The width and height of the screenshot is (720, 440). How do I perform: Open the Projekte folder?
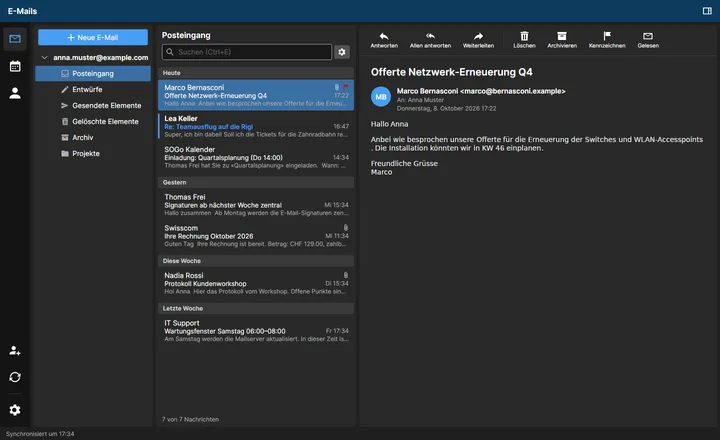tap(93, 154)
